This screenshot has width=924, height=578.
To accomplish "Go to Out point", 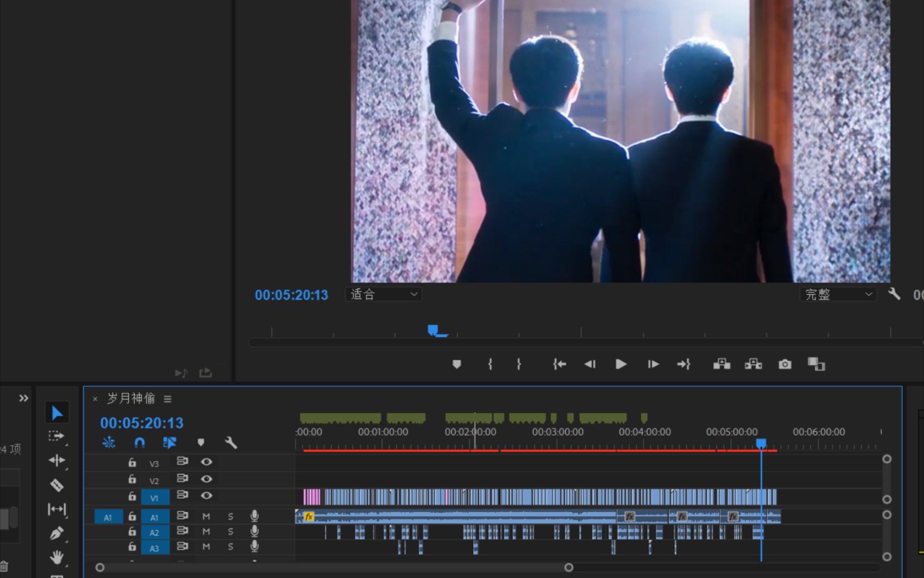I will 684,364.
